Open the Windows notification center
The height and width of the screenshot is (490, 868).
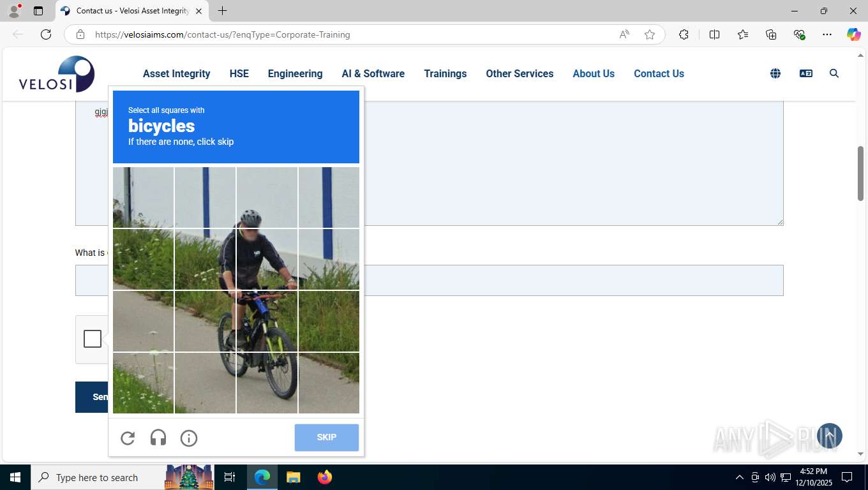pos(847,477)
